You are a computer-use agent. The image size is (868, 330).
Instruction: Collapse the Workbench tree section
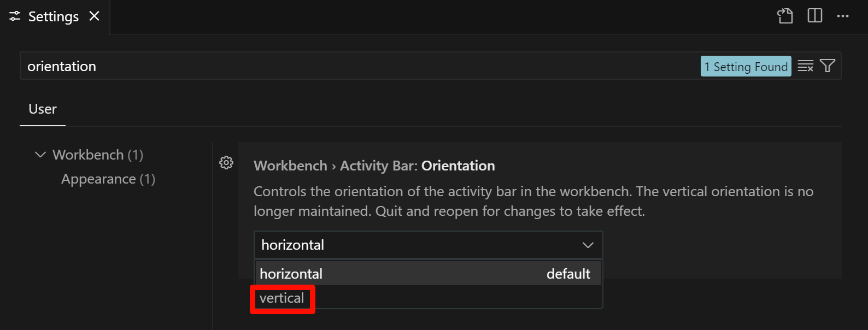(x=40, y=155)
